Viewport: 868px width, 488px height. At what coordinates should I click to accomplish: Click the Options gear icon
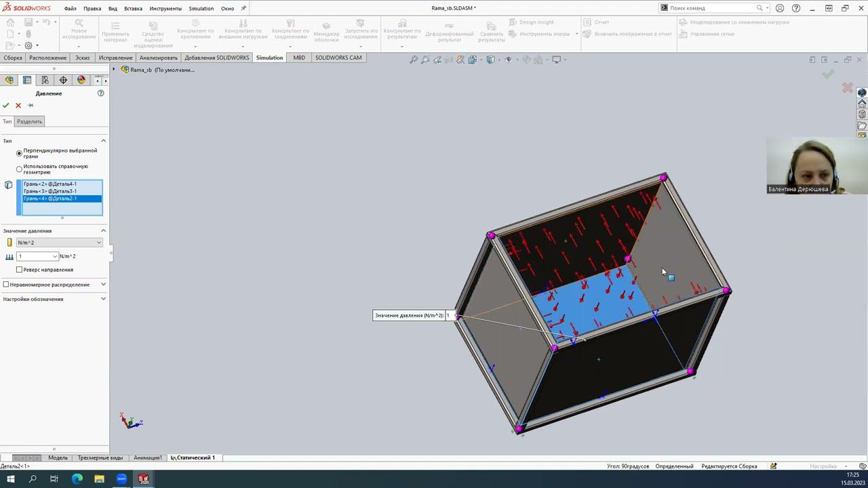point(28,45)
